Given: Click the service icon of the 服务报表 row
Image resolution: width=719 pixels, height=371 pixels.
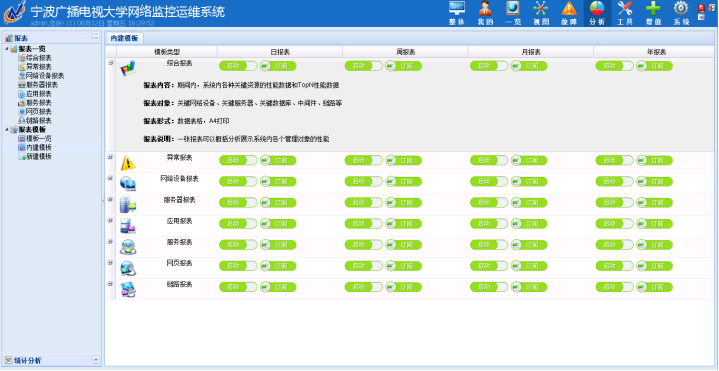Looking at the screenshot, I should tap(128, 247).
